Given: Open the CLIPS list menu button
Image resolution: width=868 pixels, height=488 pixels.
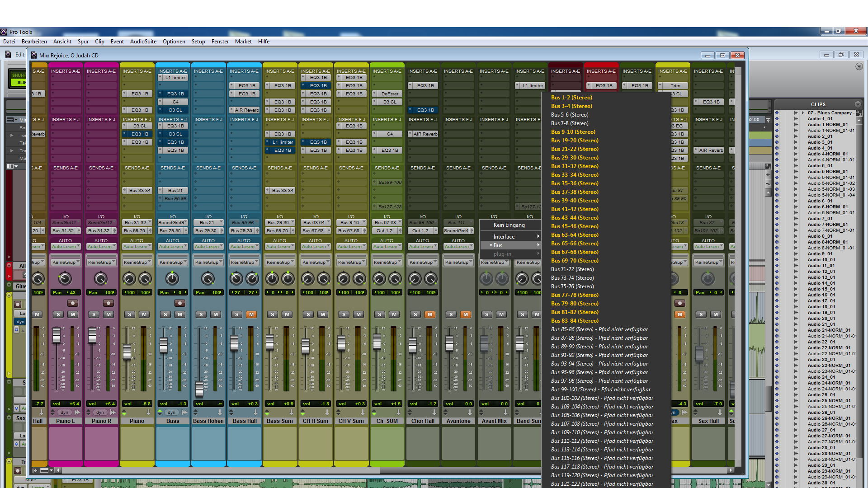Looking at the screenshot, I should coord(858,104).
